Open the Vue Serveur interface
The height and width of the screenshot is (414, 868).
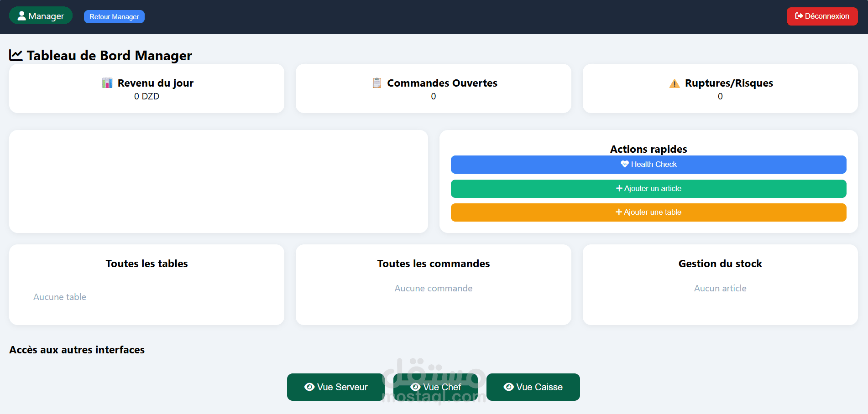pos(336,387)
